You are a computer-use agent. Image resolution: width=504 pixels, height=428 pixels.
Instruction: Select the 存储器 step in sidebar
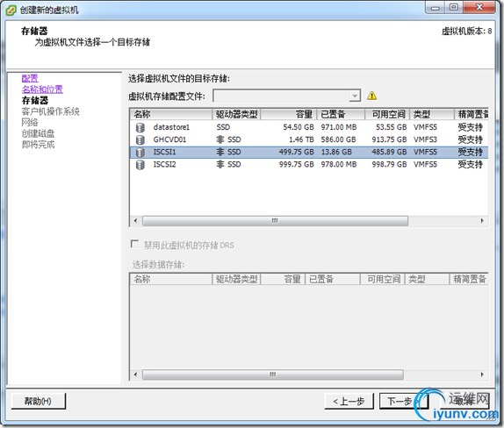[x=35, y=101]
